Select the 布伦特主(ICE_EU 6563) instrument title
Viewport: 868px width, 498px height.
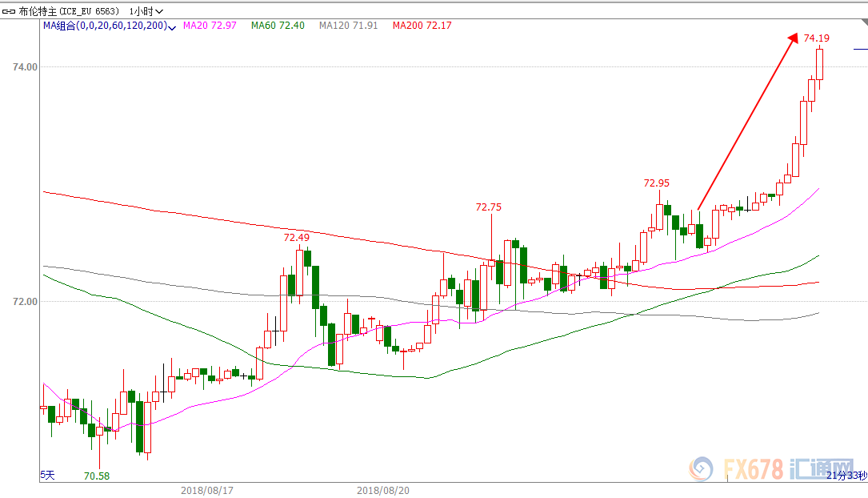click(x=69, y=11)
